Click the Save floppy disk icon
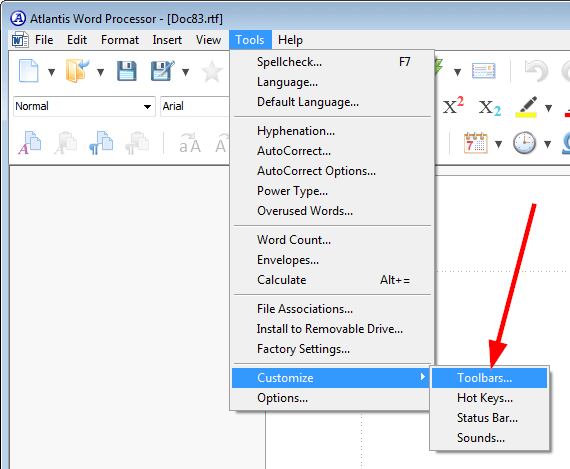Viewport: 570px width, 469px height. point(127,71)
